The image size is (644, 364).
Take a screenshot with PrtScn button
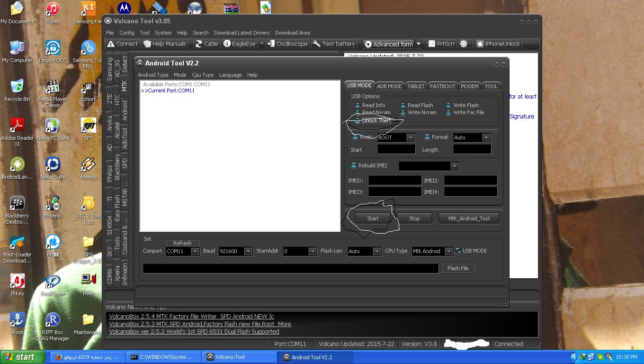coord(441,44)
